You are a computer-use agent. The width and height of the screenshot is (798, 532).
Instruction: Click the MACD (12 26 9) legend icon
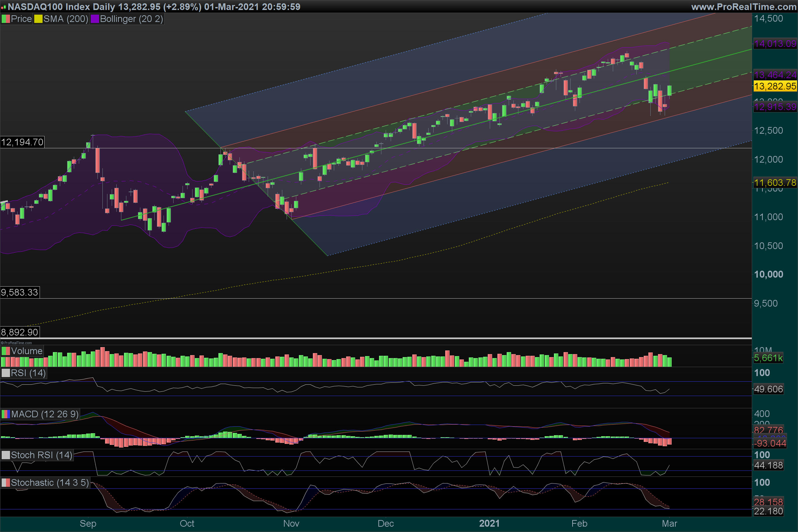point(6,414)
